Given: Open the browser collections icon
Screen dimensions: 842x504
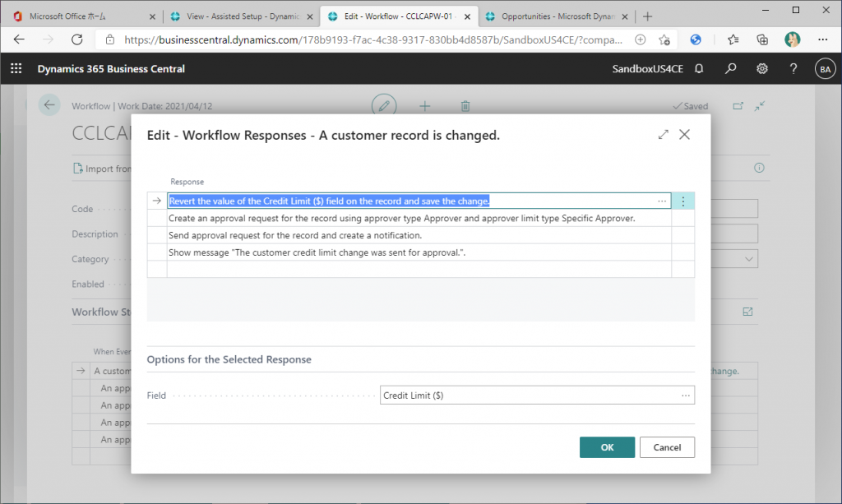Looking at the screenshot, I should [762, 39].
